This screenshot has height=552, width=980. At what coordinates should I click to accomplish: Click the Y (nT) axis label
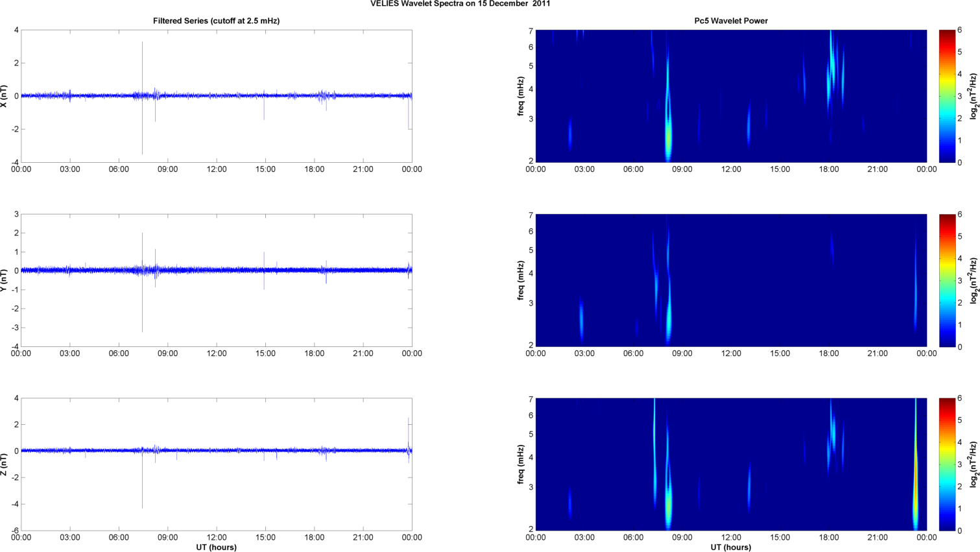(x=5, y=280)
